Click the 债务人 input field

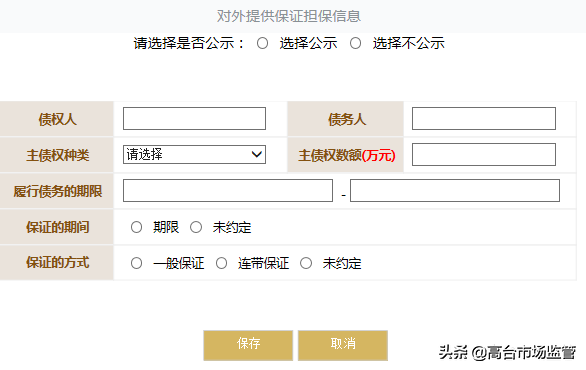pyautogui.click(x=484, y=118)
